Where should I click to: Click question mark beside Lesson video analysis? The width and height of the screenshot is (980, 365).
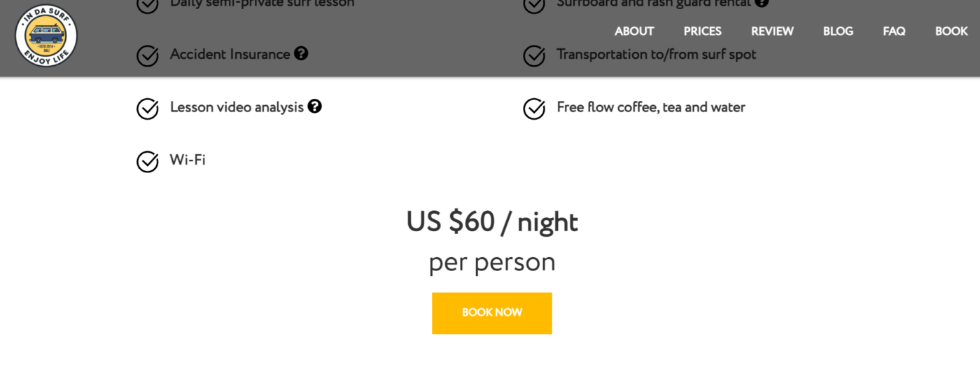(315, 106)
